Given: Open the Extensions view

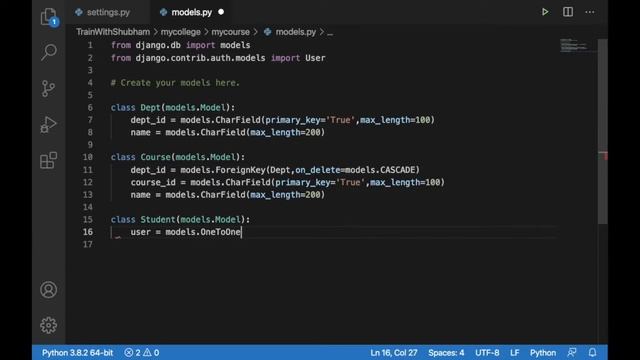Looking at the screenshot, I should (48, 160).
